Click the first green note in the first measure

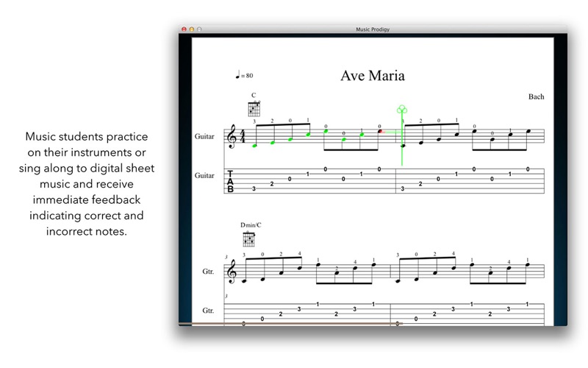254,145
